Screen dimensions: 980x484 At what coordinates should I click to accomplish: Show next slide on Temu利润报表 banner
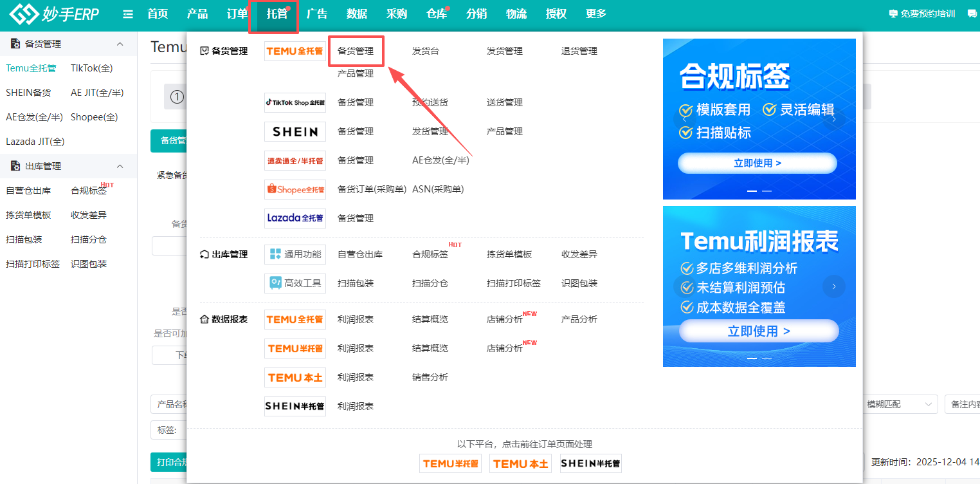pos(834,286)
